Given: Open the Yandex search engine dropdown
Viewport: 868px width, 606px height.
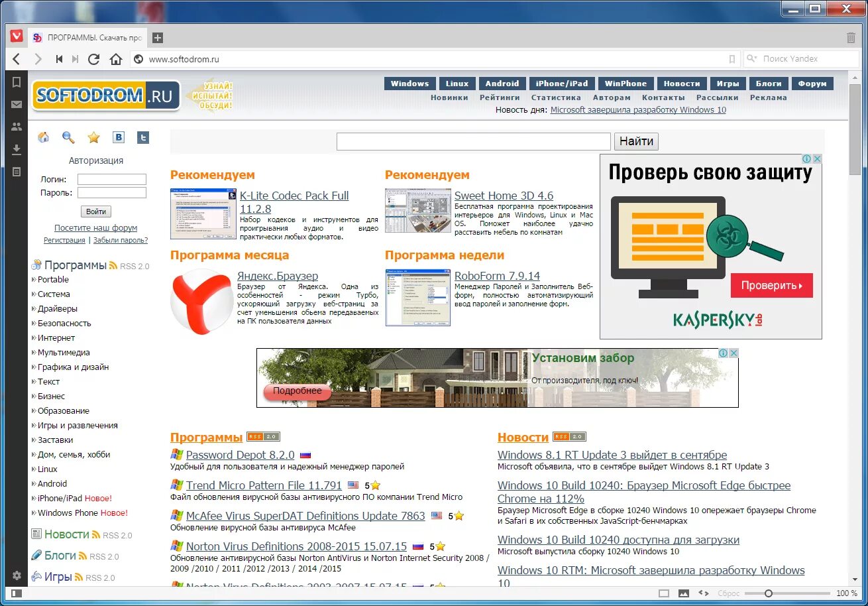Looking at the screenshot, I should (x=752, y=59).
